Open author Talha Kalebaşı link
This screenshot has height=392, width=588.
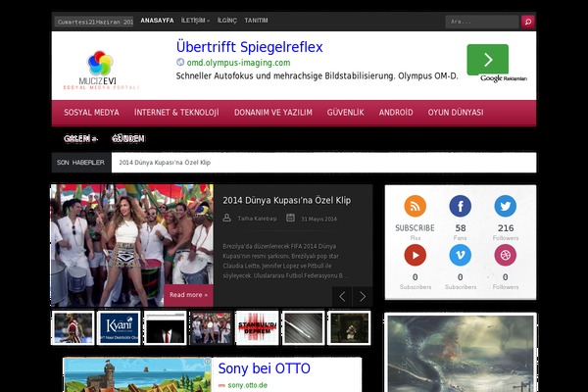coord(257,219)
